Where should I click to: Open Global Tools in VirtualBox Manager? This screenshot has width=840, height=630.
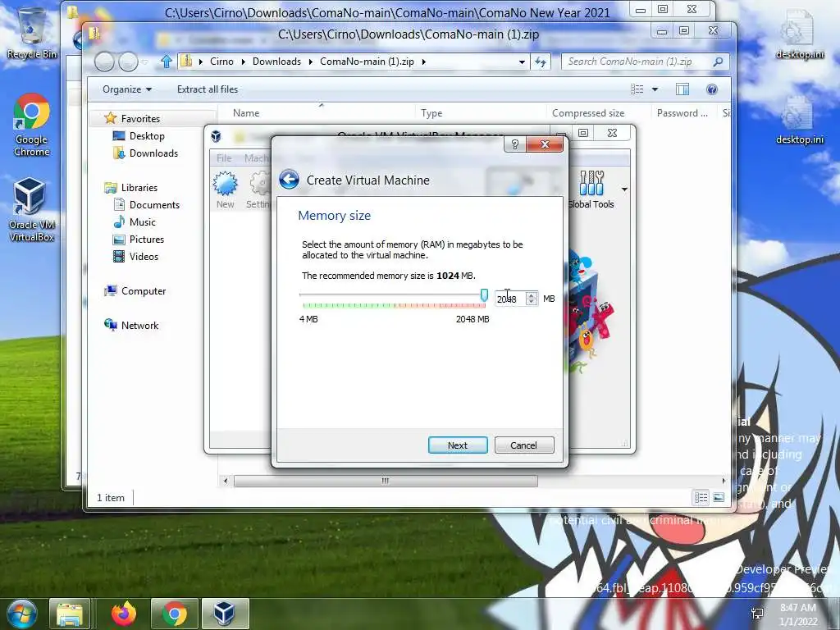click(x=591, y=189)
